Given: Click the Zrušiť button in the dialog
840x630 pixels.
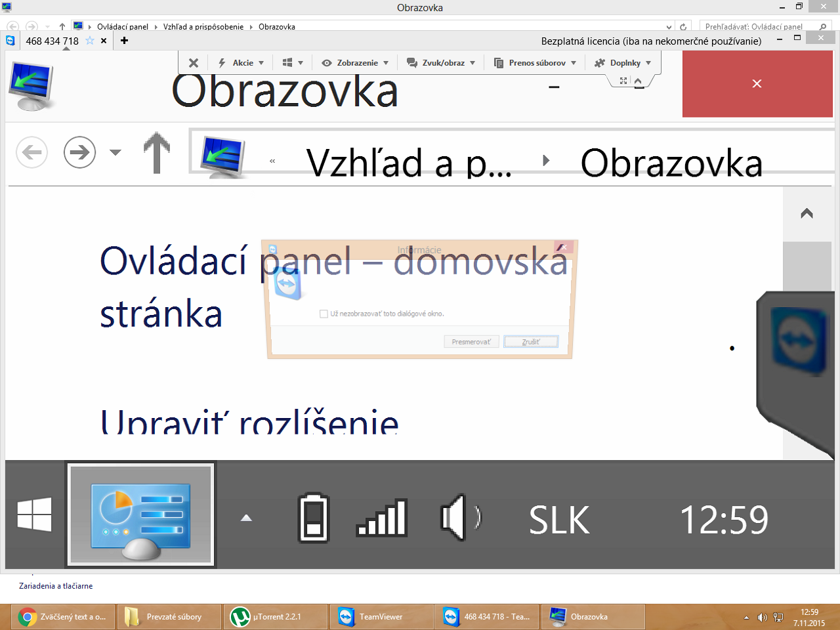Looking at the screenshot, I should (531, 342).
